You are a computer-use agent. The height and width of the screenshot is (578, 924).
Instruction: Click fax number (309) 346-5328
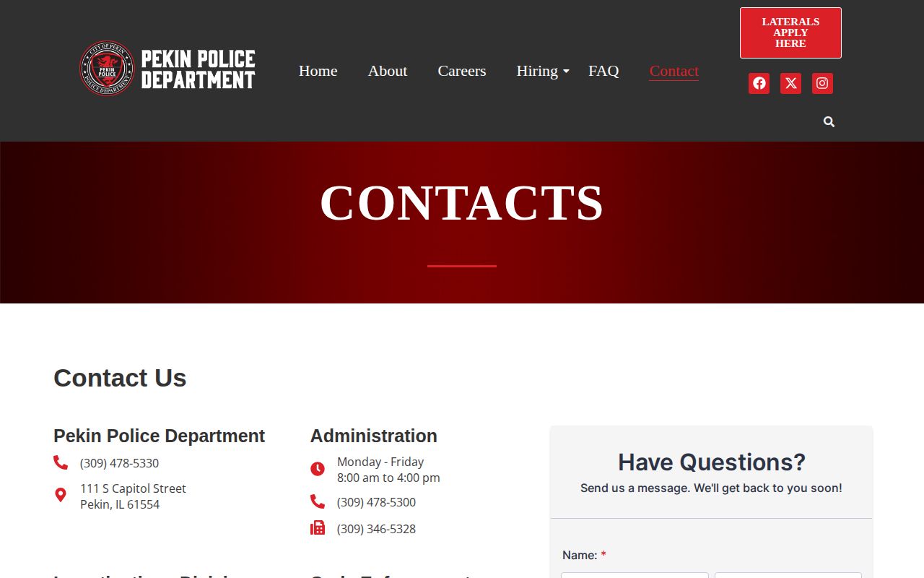click(x=376, y=529)
